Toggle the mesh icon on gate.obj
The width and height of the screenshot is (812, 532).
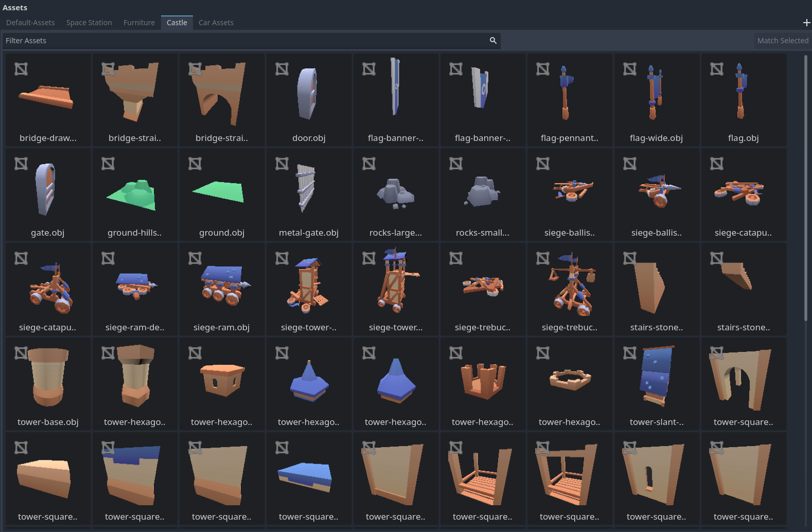click(x=21, y=164)
